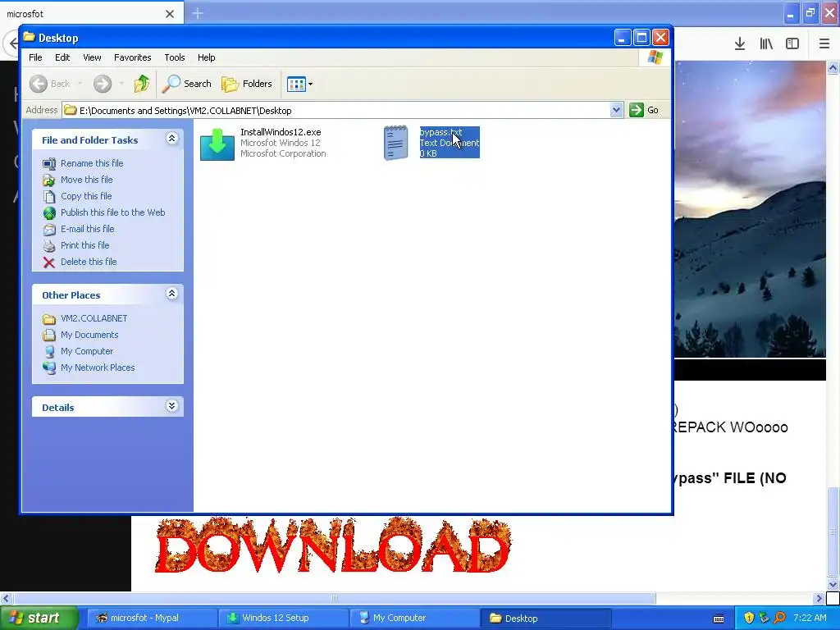The height and width of the screenshot is (630, 840).
Task: Click Delete this file
Action: pyautogui.click(x=89, y=262)
